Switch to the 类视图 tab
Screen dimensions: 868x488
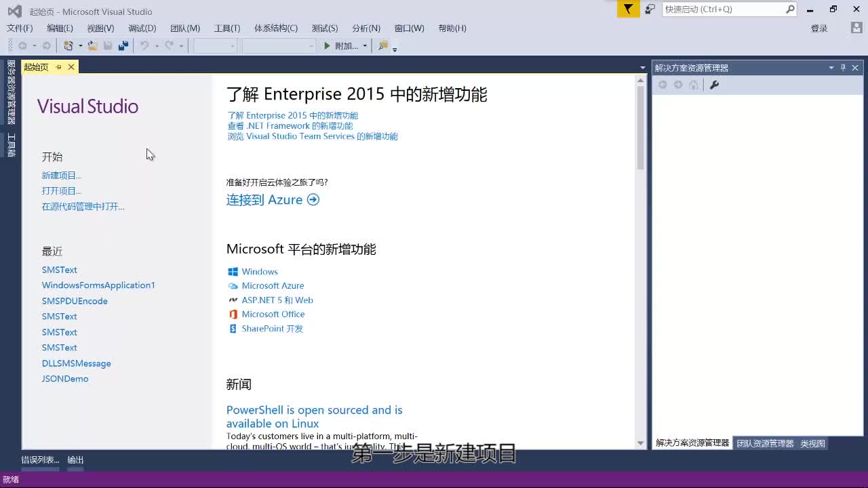pyautogui.click(x=813, y=443)
